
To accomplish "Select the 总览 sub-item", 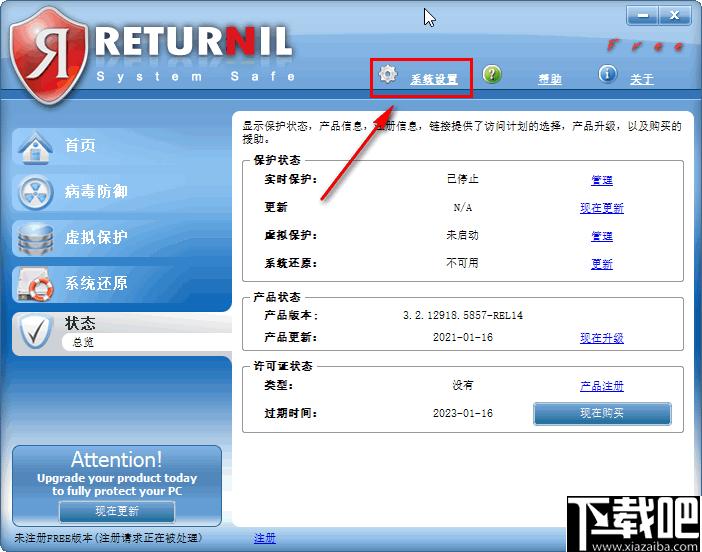I will (x=83, y=342).
